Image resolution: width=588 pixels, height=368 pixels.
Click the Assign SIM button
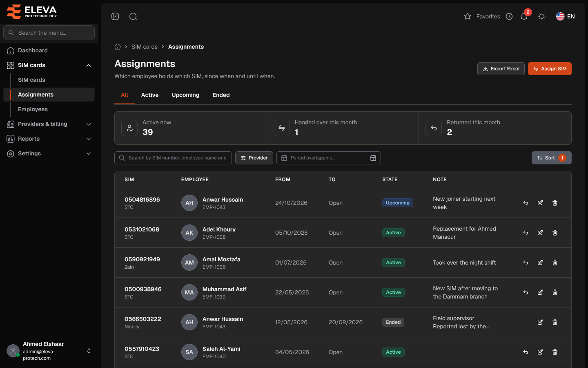[550, 69]
